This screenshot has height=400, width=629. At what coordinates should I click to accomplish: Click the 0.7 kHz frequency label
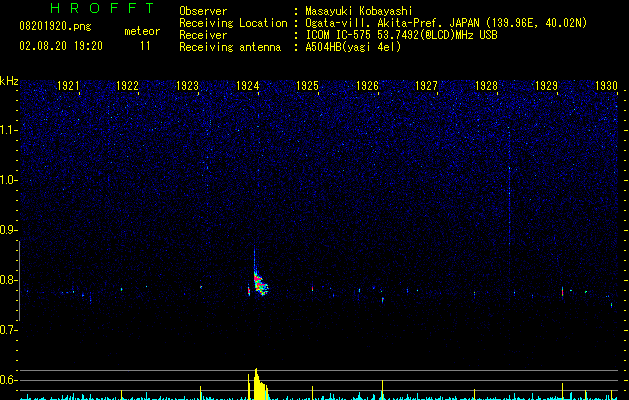coord(9,330)
